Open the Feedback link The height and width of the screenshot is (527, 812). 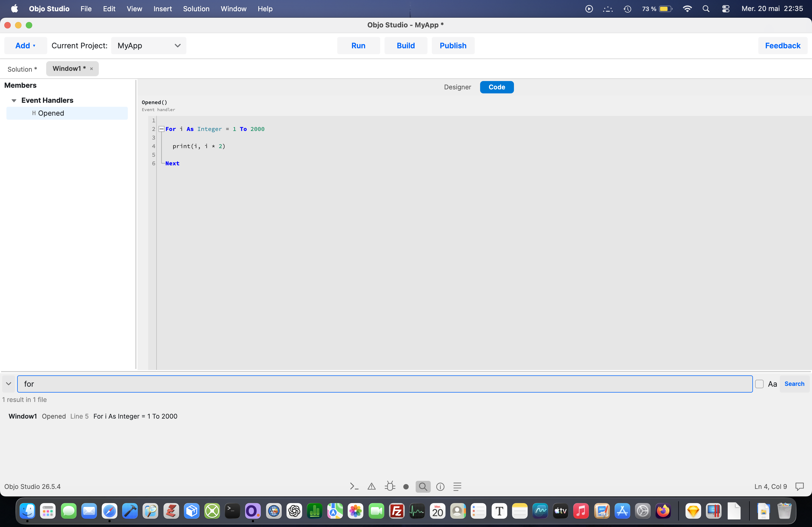783,46
